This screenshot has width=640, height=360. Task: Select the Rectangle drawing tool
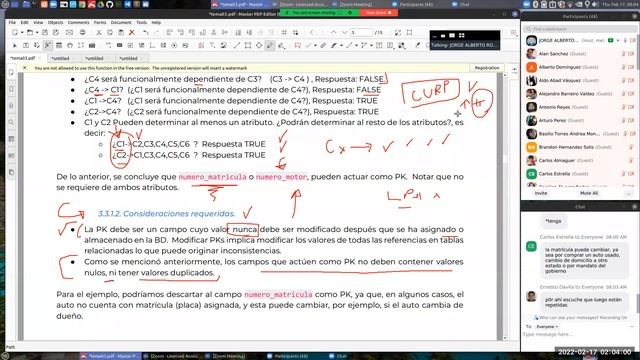(248, 45)
